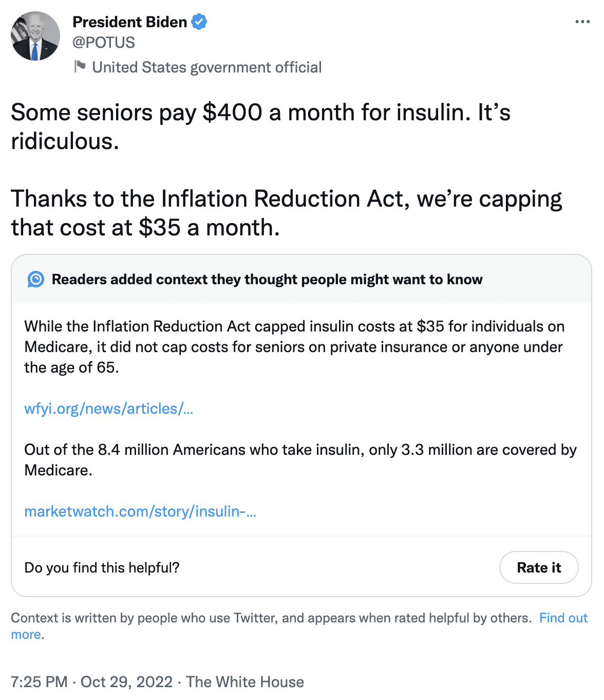Open the wfyi.org news article link
The height and width of the screenshot is (700, 604).
(x=109, y=409)
